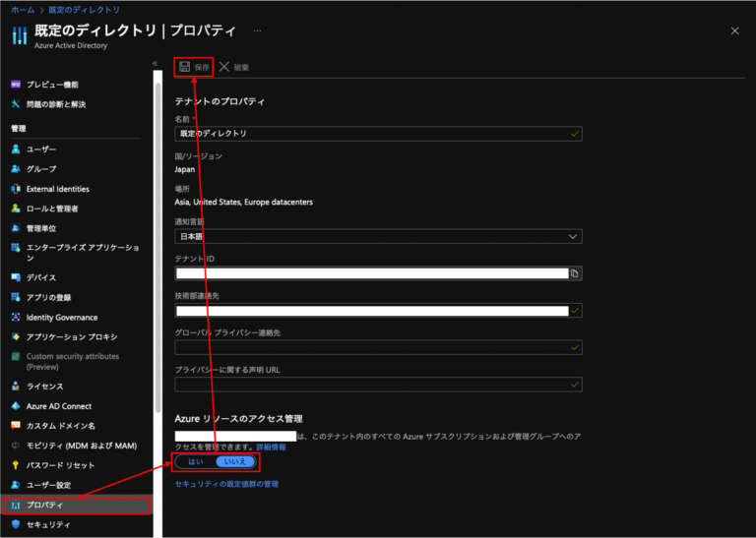
Task: Close the properties blade with X
Action: click(734, 30)
